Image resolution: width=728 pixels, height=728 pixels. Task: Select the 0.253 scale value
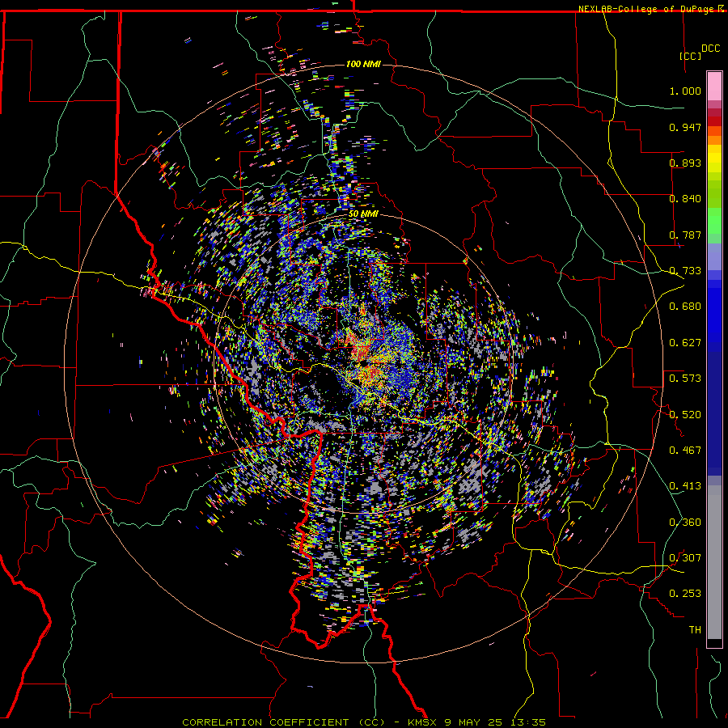tap(685, 594)
